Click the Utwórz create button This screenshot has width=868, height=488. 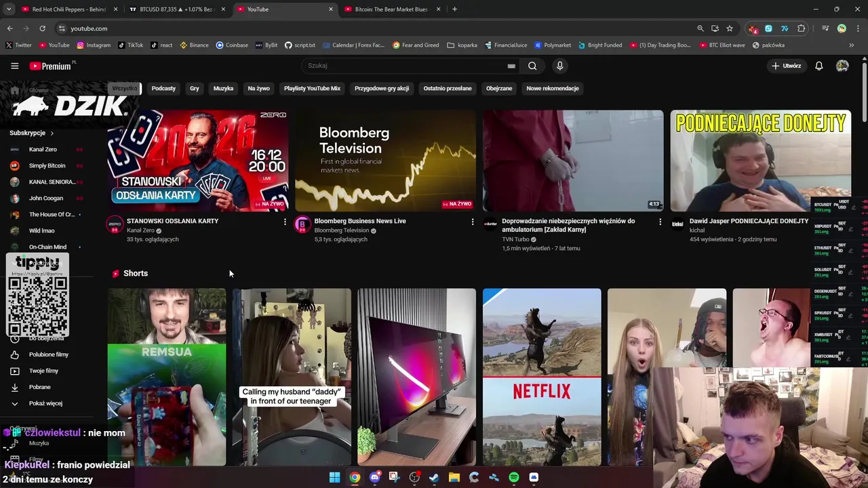click(x=786, y=66)
